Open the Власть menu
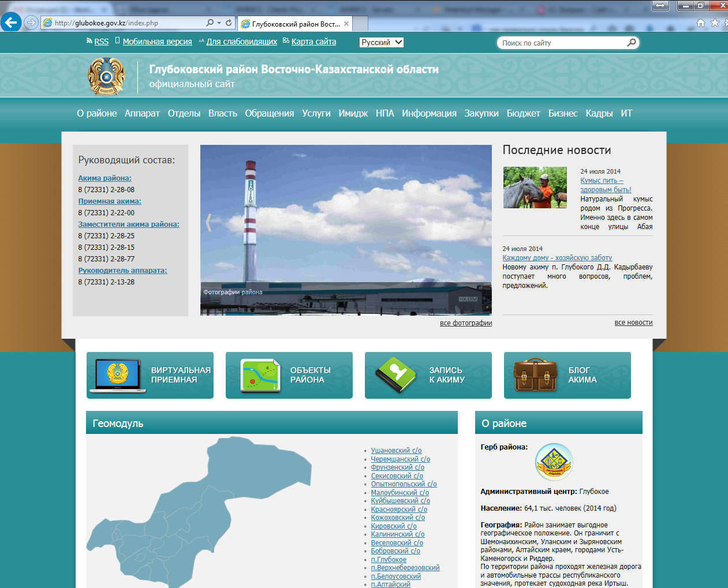Screen dimensions: 728x588 [x=223, y=114]
